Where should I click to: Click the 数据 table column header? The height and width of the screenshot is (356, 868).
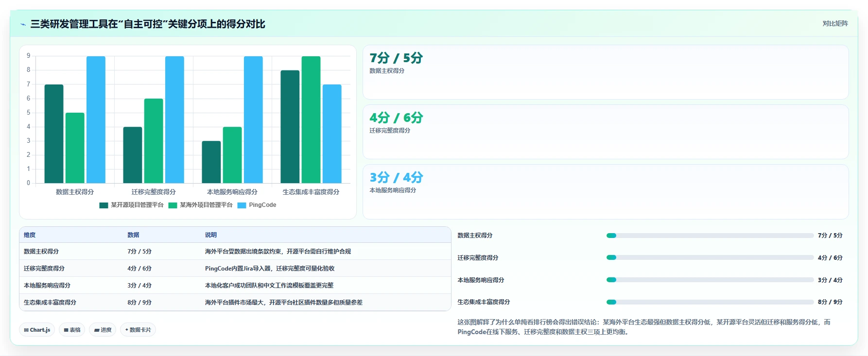(x=133, y=235)
